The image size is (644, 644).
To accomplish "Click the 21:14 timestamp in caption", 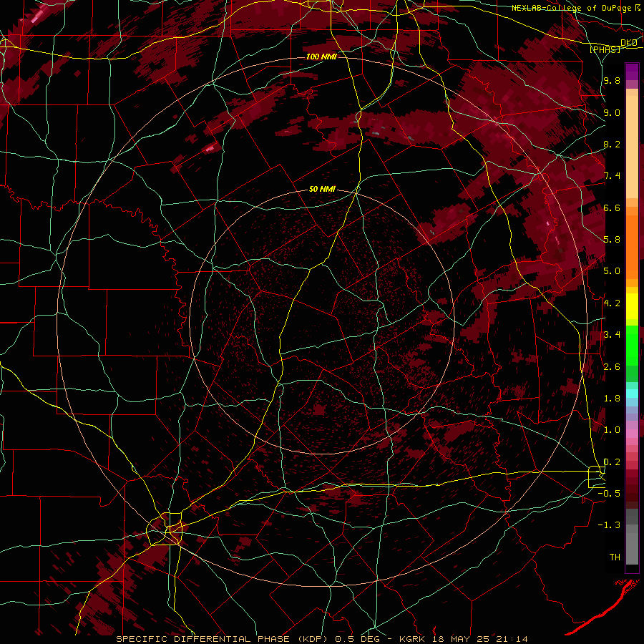I will pos(513,639).
